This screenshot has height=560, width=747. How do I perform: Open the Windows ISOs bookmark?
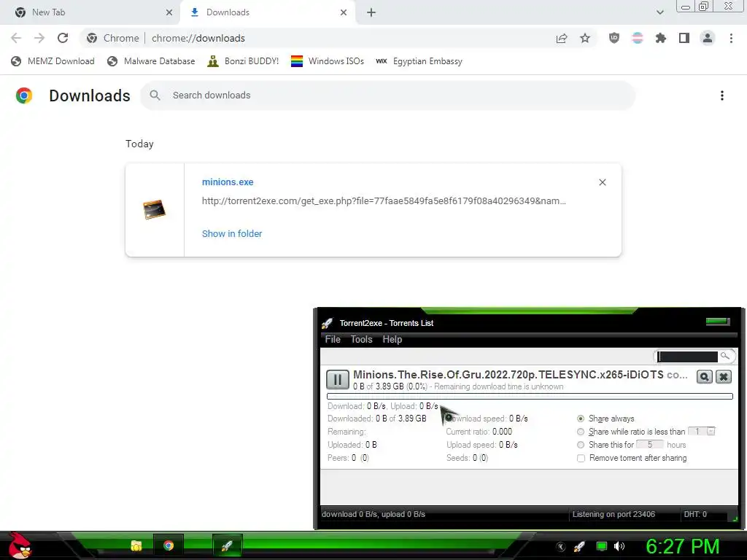click(328, 61)
